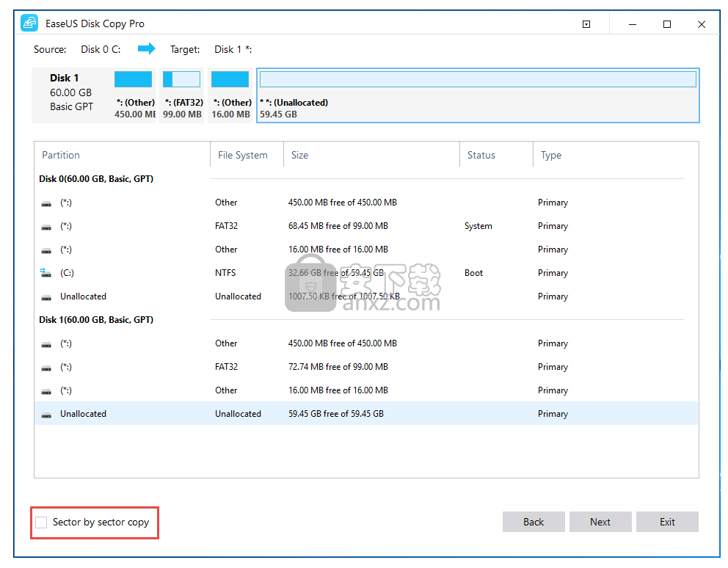Viewport: 728px width, 568px height.
Task: Click '32.66 GB free of 59.45 GB' size cell
Action: [x=336, y=273]
